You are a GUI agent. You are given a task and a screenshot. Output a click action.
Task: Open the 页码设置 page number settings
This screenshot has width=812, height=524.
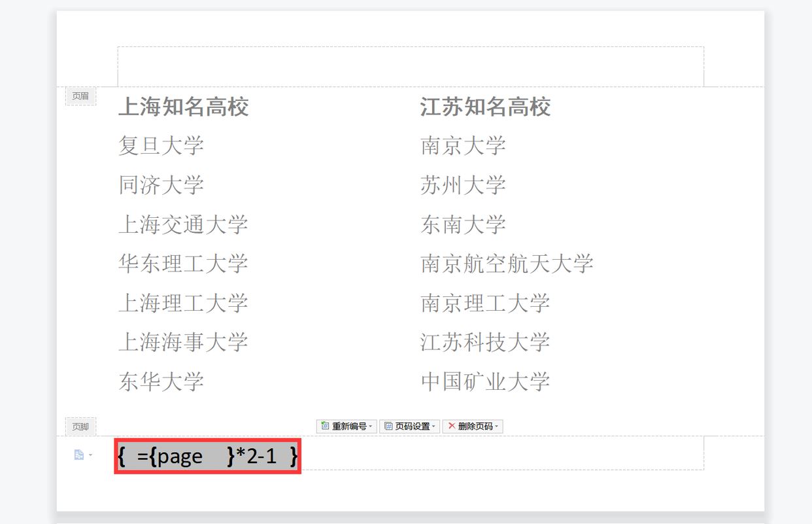(x=409, y=427)
